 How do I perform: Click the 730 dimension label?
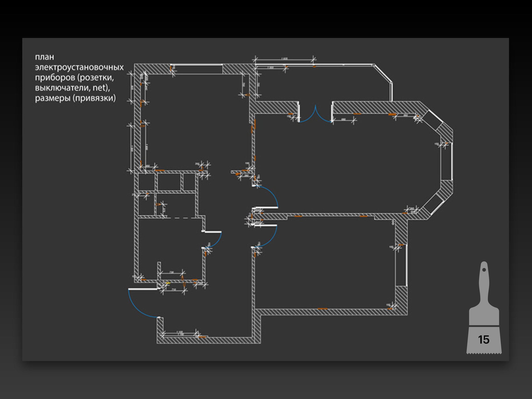pos(171,272)
